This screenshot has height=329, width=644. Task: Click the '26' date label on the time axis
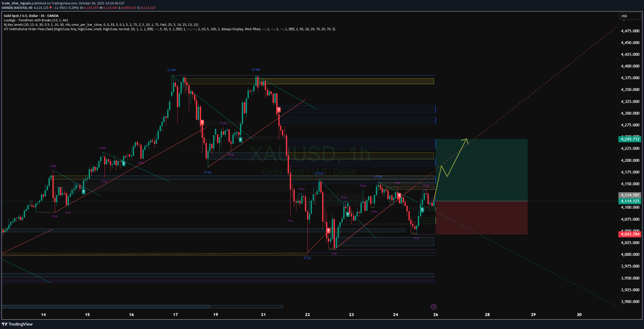(436, 314)
